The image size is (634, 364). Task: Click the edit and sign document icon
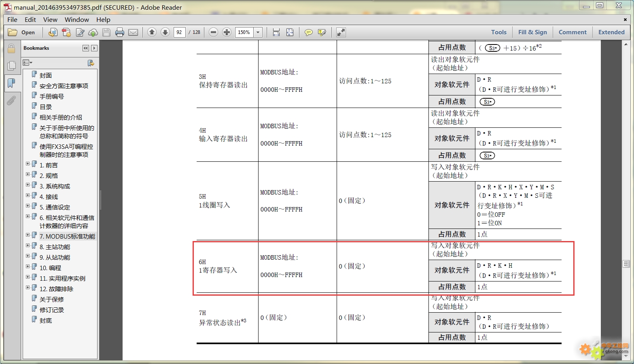tap(80, 32)
